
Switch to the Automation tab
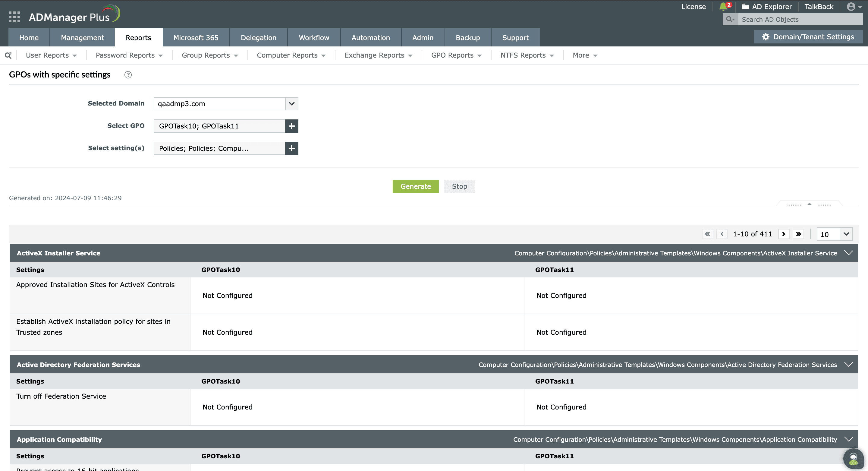coord(370,37)
